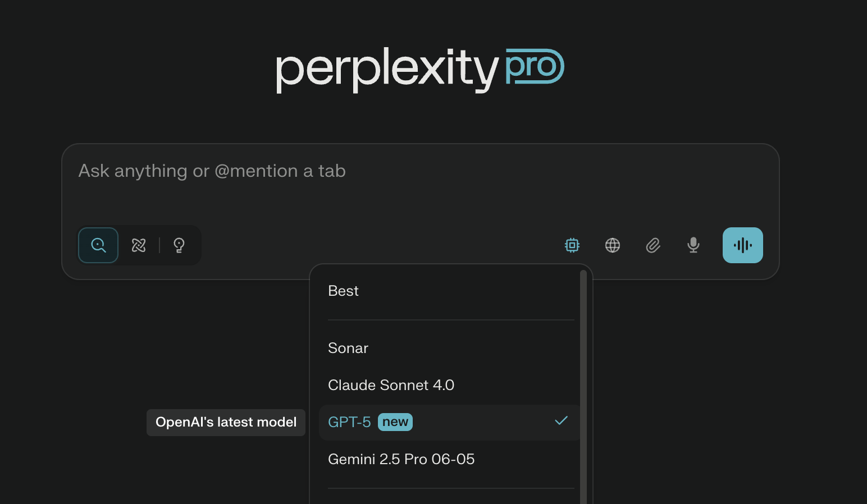Viewport: 867px width, 504px height.
Task: Click the OpenAI's latest model tooltip
Action: 226,423
